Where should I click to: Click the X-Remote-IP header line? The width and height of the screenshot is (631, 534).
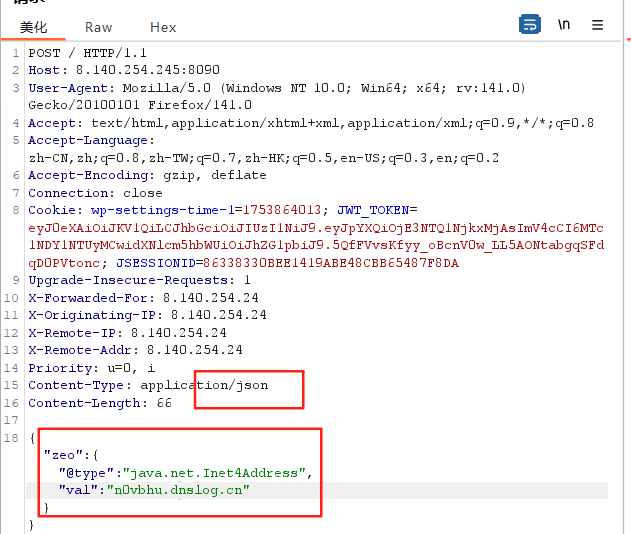point(127,333)
